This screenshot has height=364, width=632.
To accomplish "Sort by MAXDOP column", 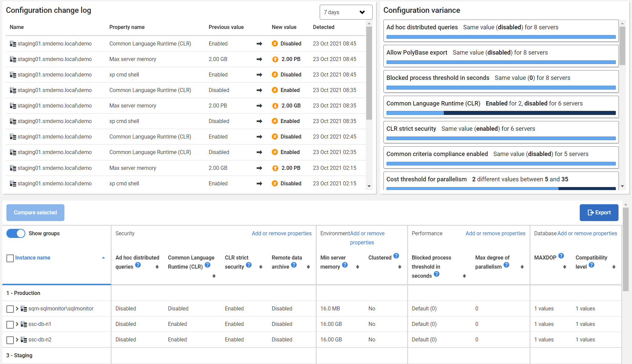I will tap(565, 267).
